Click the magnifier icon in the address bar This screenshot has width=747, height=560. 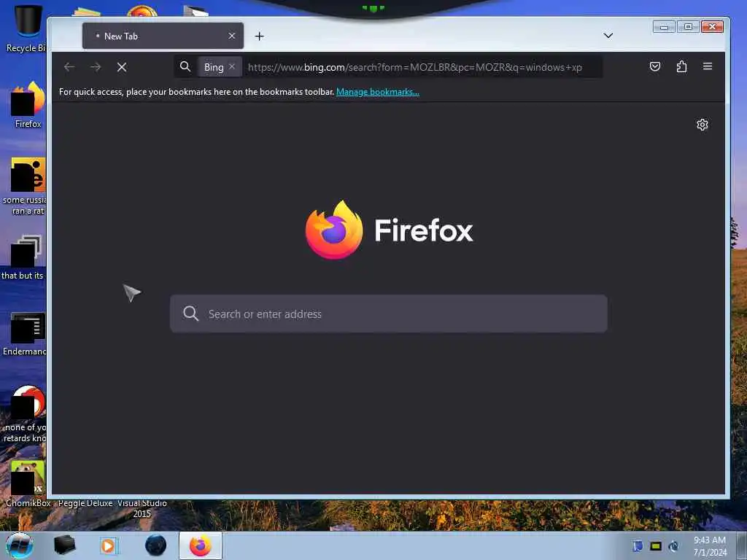point(185,66)
